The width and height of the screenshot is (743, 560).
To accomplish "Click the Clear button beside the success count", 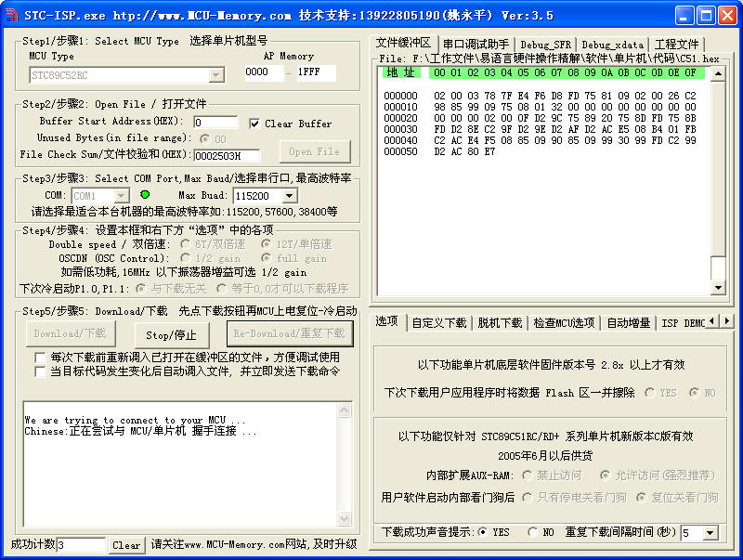I will click(x=126, y=545).
